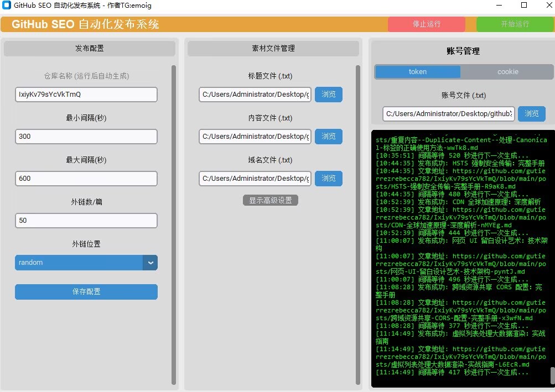Minimize the application window
Image resolution: width=555 pixels, height=392 pixels.
pos(499,6)
